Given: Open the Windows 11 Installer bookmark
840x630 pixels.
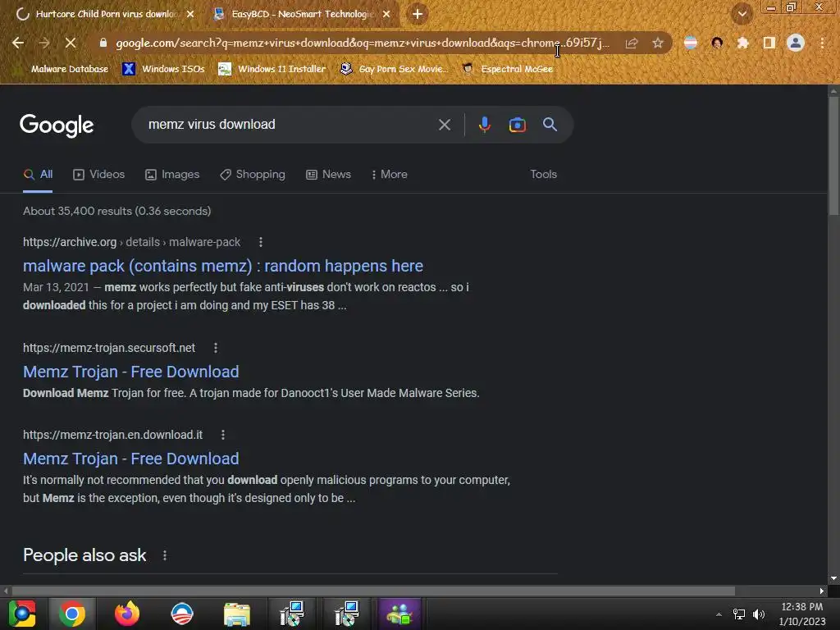Looking at the screenshot, I should point(272,69).
